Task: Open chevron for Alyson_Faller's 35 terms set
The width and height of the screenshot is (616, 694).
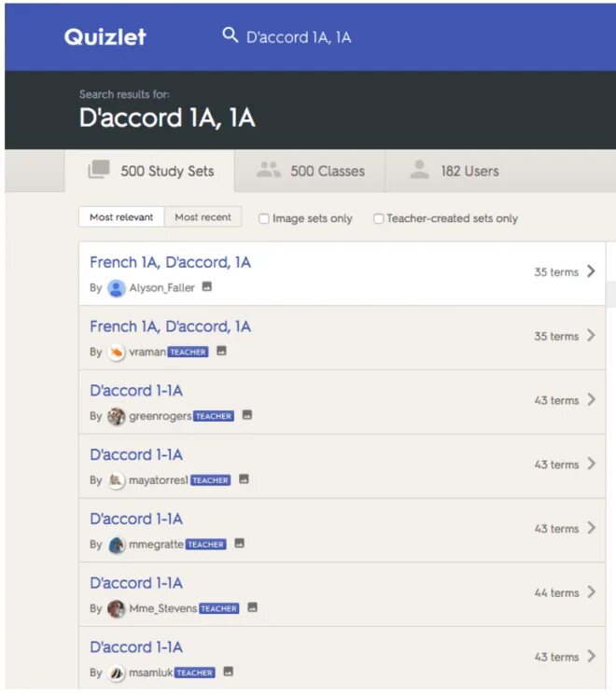Action: [x=591, y=271]
